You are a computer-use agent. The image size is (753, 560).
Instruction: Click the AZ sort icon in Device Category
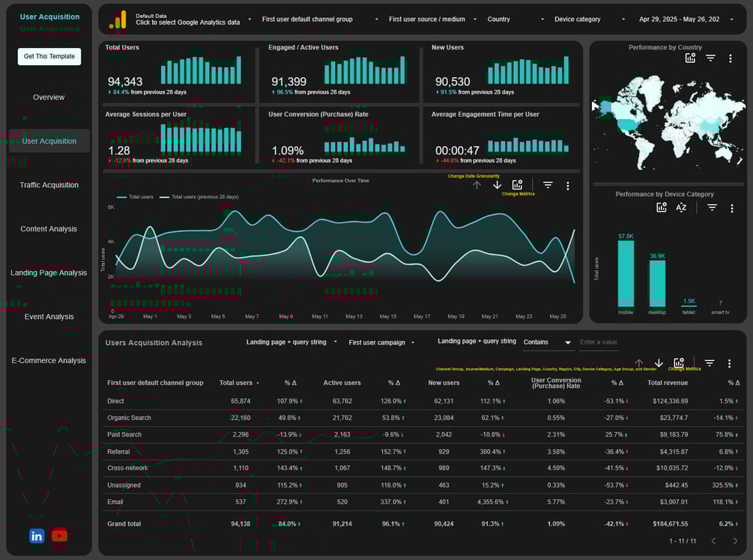click(681, 207)
